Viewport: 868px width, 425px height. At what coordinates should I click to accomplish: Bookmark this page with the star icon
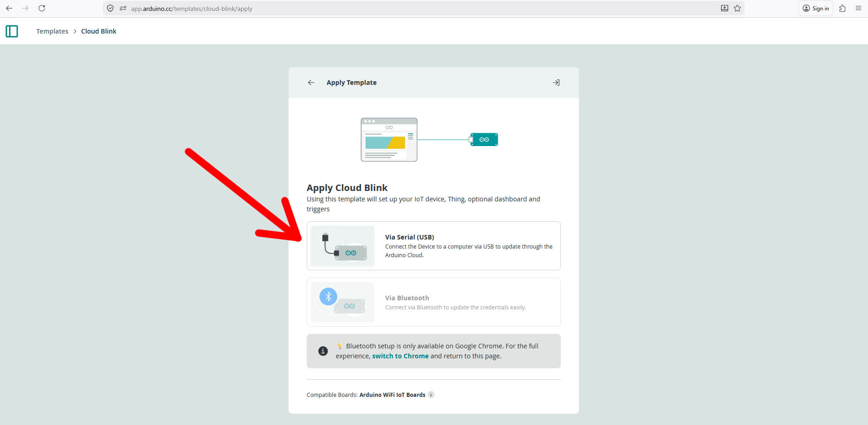pyautogui.click(x=737, y=8)
